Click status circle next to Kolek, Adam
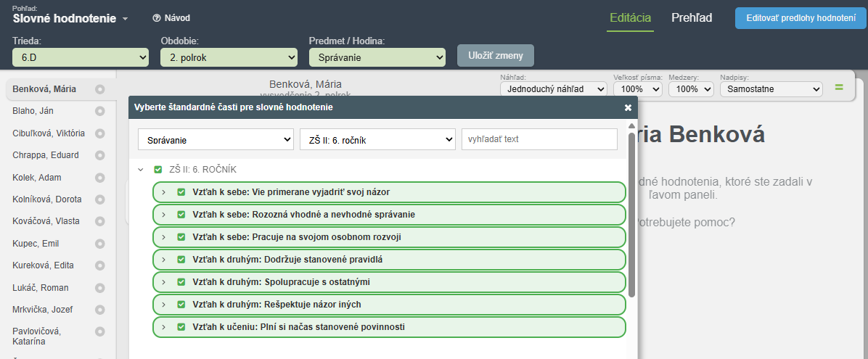868x359 pixels. pos(99,178)
